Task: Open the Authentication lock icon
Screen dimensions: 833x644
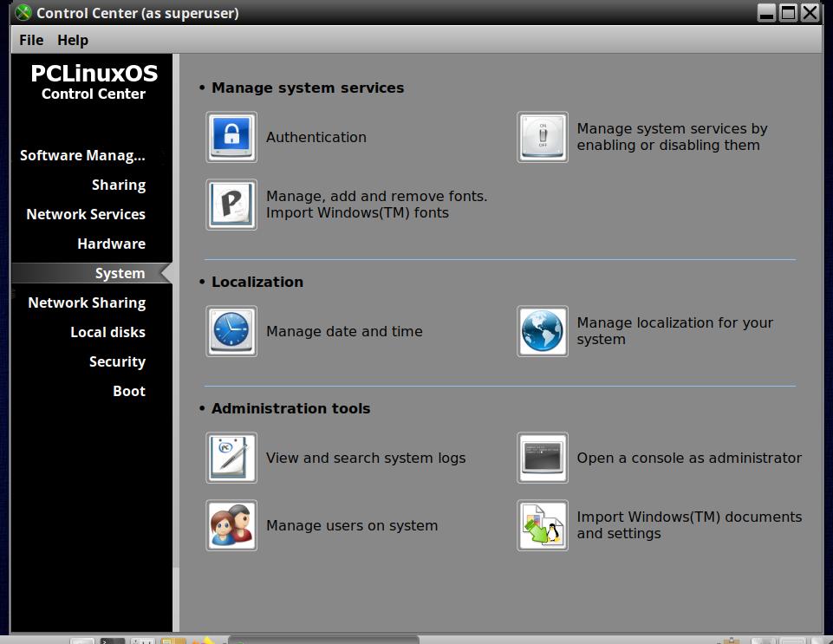Action: [231, 137]
